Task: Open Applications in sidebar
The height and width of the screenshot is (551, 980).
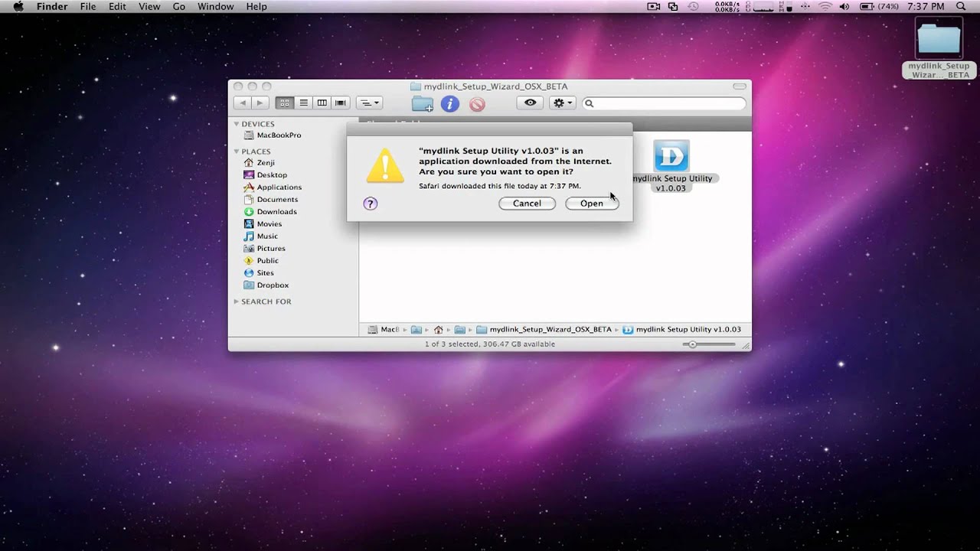Action: click(273, 187)
